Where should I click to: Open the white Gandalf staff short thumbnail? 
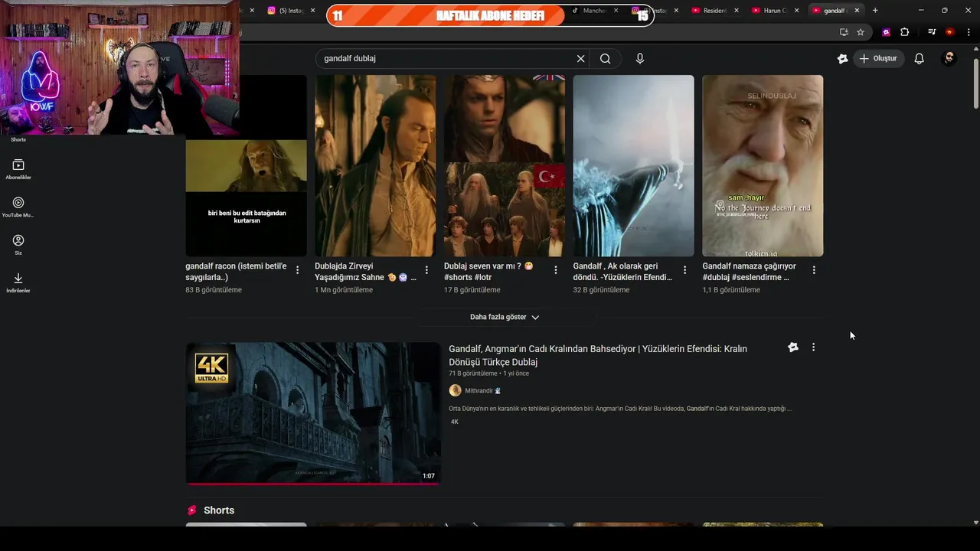pos(633,165)
